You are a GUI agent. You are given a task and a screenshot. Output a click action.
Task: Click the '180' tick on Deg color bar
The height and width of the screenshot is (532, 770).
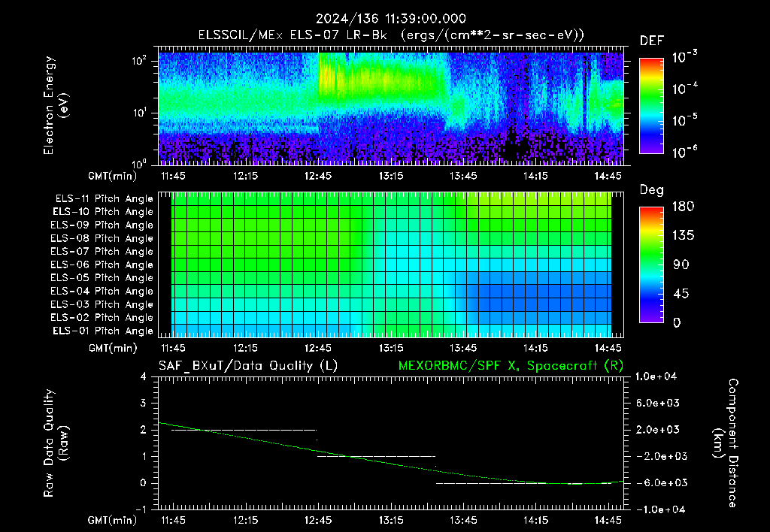(x=683, y=206)
